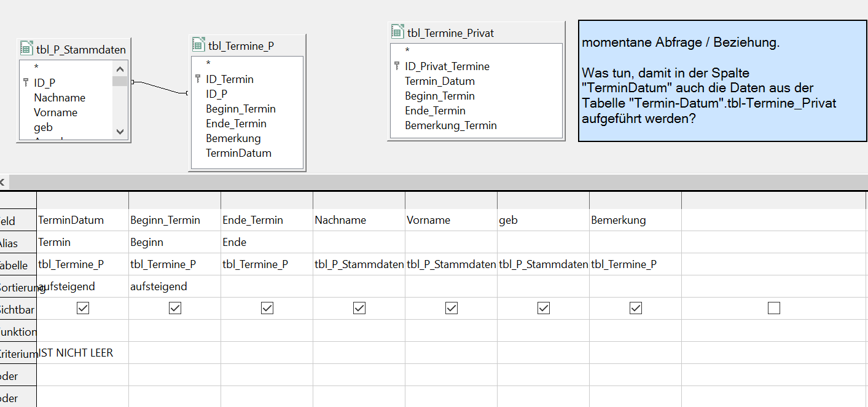Uncheck Sichtbar for the Beginn_Termin column

point(175,308)
